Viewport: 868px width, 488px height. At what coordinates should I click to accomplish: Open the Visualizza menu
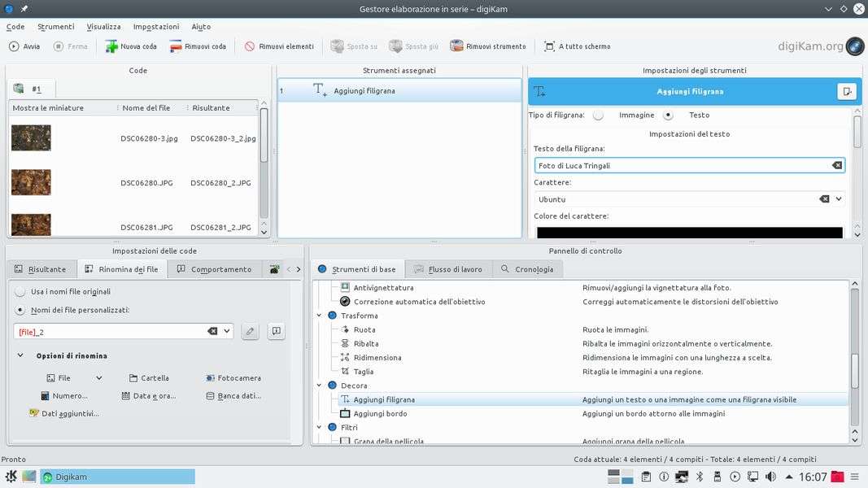(x=103, y=27)
